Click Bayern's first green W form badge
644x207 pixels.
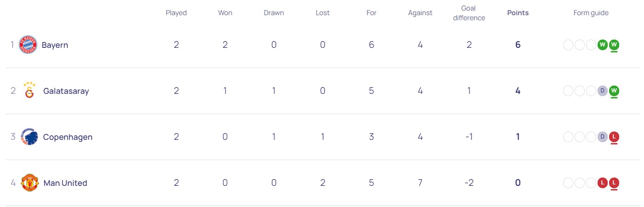(x=603, y=45)
